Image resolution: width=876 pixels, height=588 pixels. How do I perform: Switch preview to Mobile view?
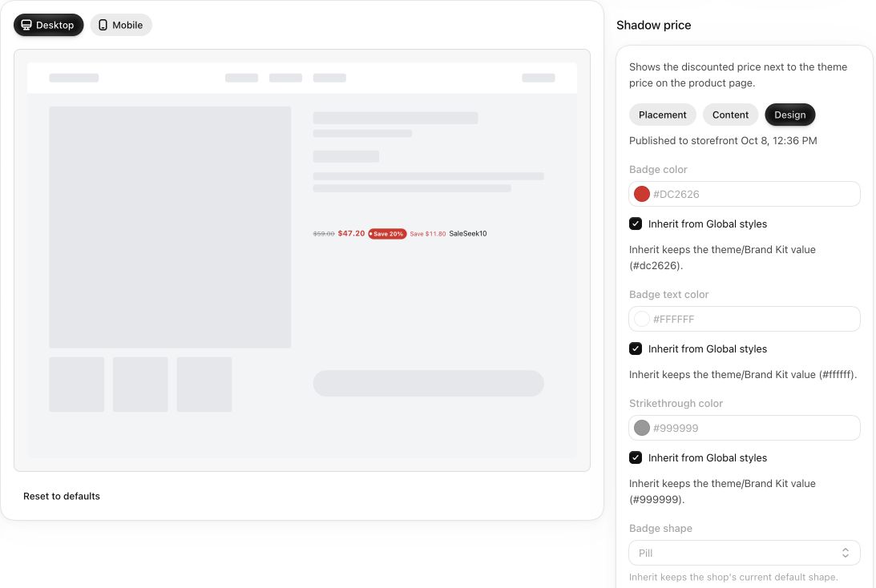click(x=121, y=25)
